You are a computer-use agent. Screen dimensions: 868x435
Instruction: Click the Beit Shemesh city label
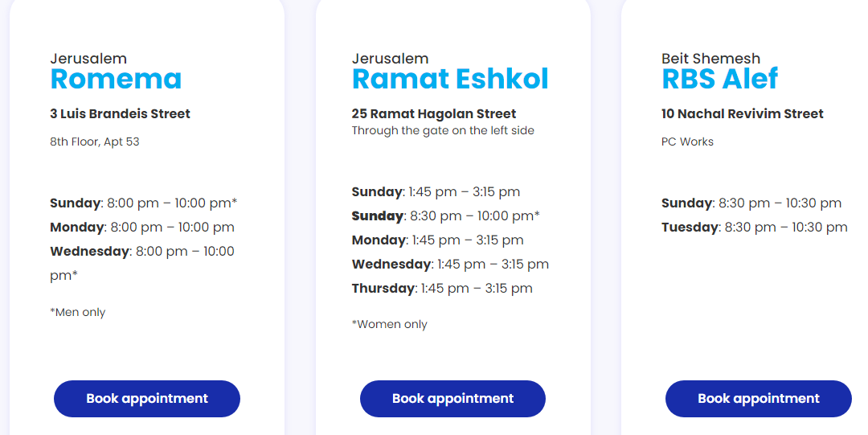[710, 59]
